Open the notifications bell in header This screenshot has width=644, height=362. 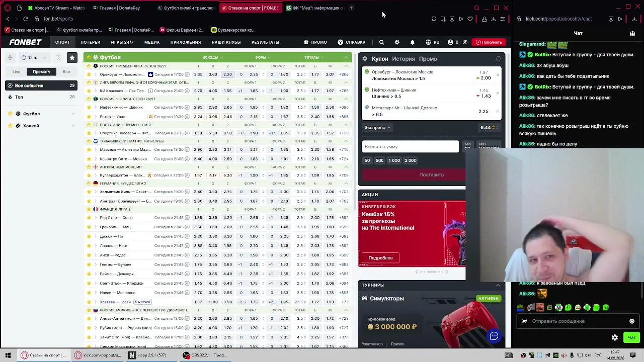(412, 42)
